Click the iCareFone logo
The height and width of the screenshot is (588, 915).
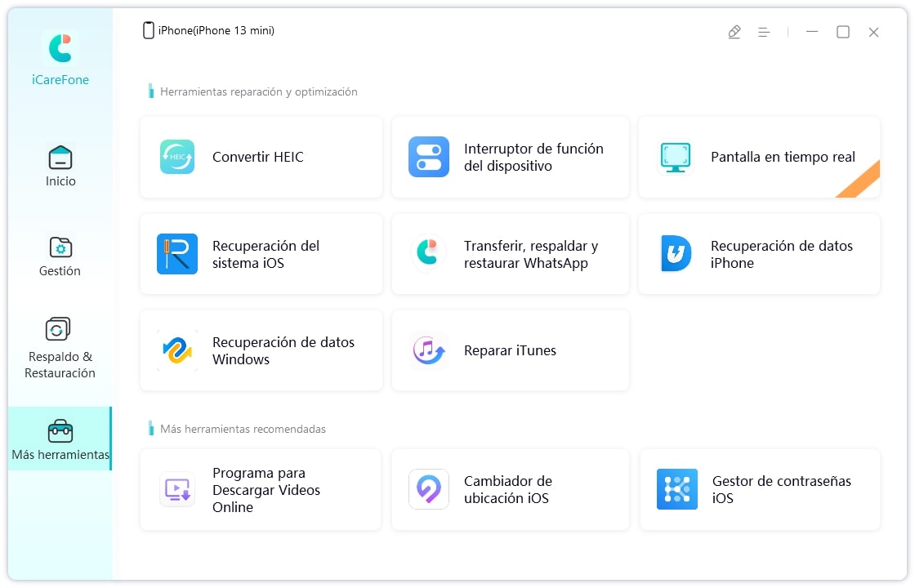pyautogui.click(x=60, y=50)
